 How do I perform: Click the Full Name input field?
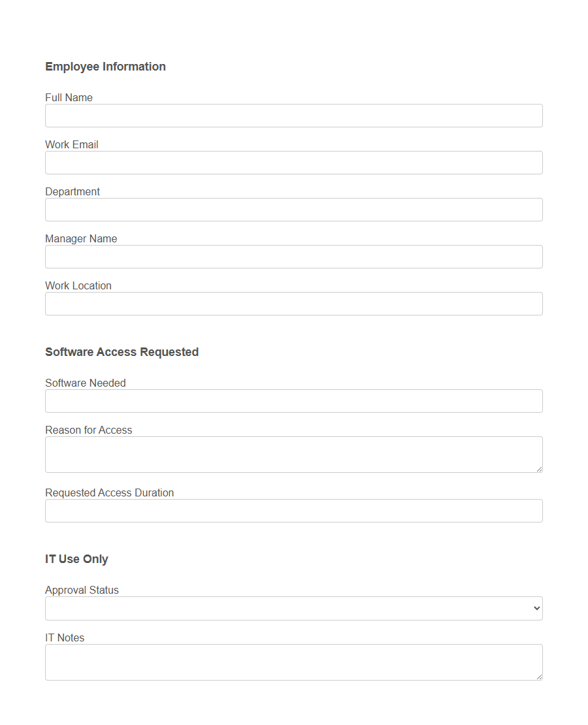pyautogui.click(x=293, y=116)
